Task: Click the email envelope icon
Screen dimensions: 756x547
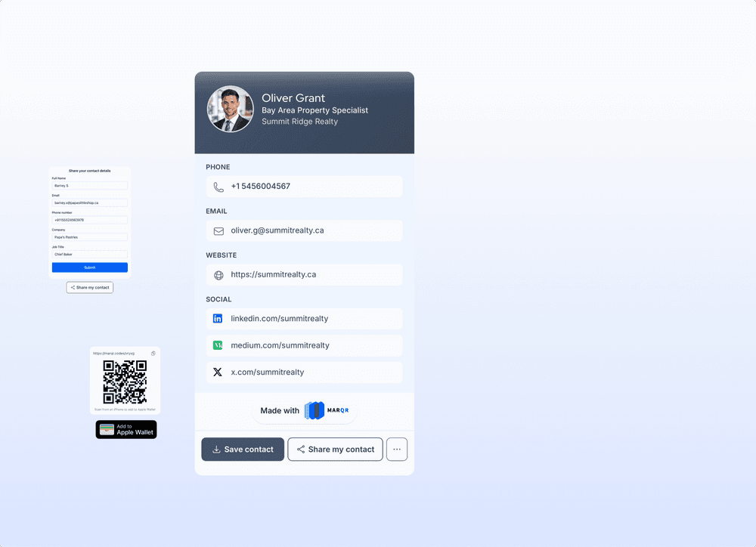Action: click(x=218, y=231)
